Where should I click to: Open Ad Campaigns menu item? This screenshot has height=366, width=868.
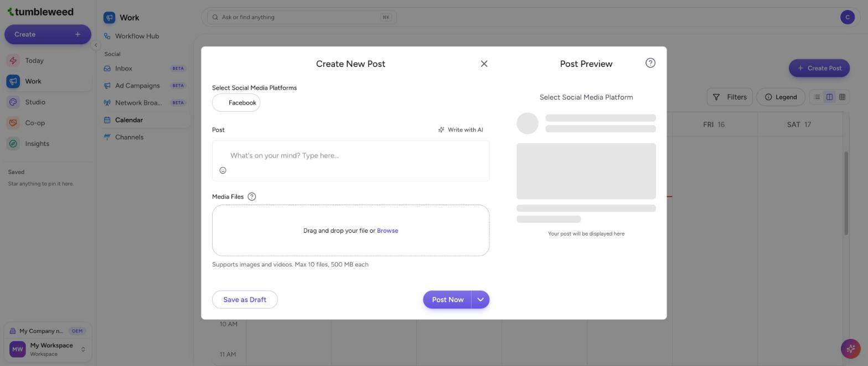[145, 86]
